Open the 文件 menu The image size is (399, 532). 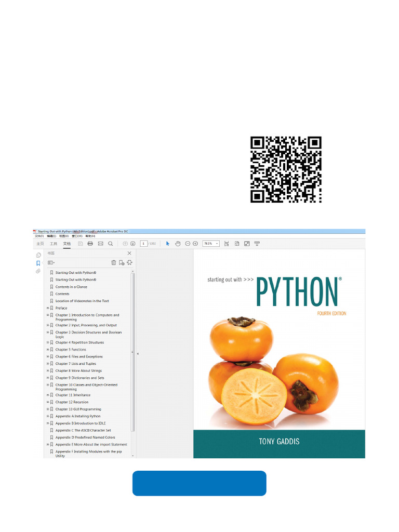(x=39, y=236)
